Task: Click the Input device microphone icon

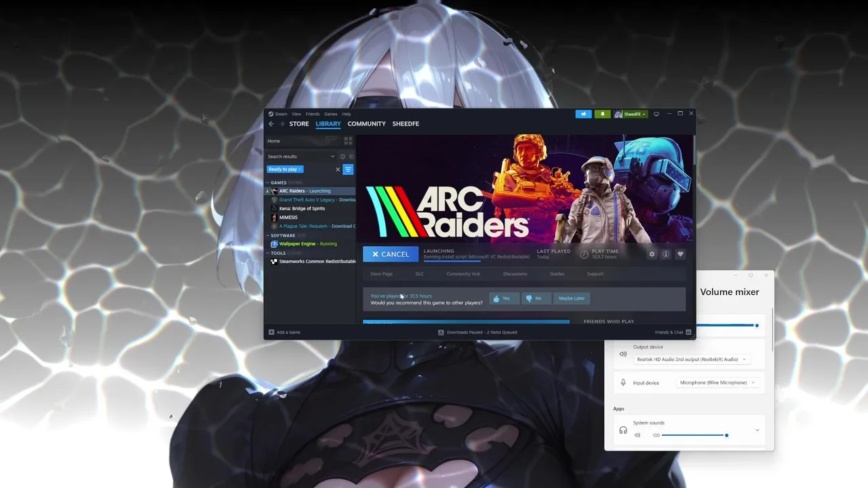Action: coord(623,383)
